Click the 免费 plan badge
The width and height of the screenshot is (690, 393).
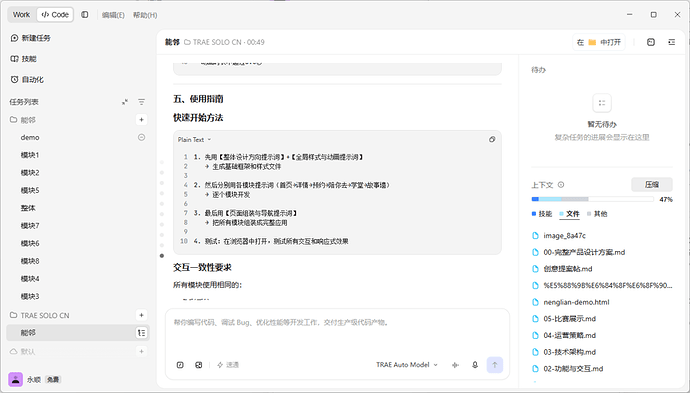[x=53, y=379]
